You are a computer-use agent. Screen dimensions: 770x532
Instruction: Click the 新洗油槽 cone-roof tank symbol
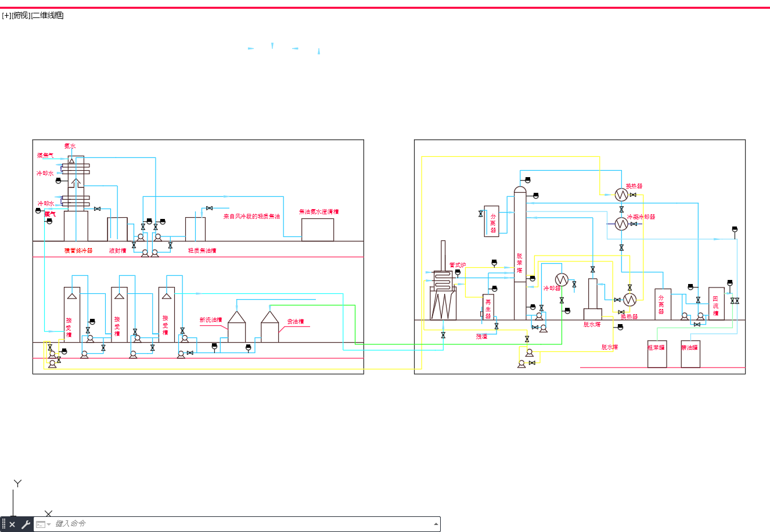tap(236, 327)
